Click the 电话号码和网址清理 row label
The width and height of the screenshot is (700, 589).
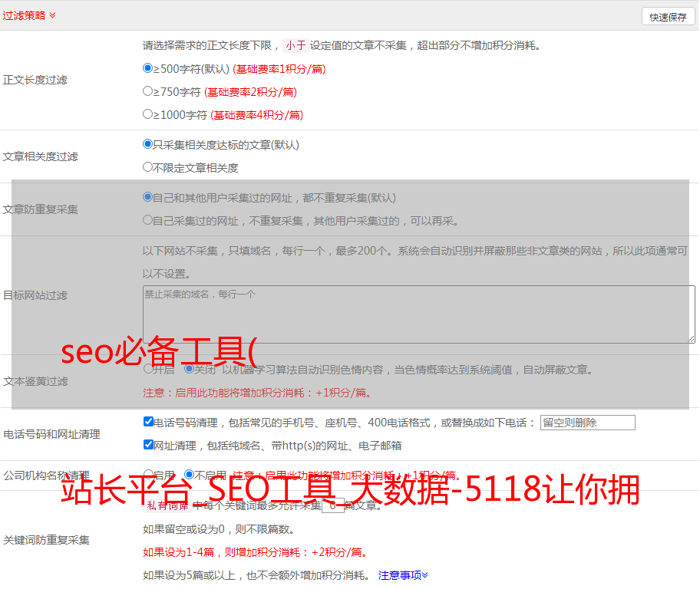point(51,434)
